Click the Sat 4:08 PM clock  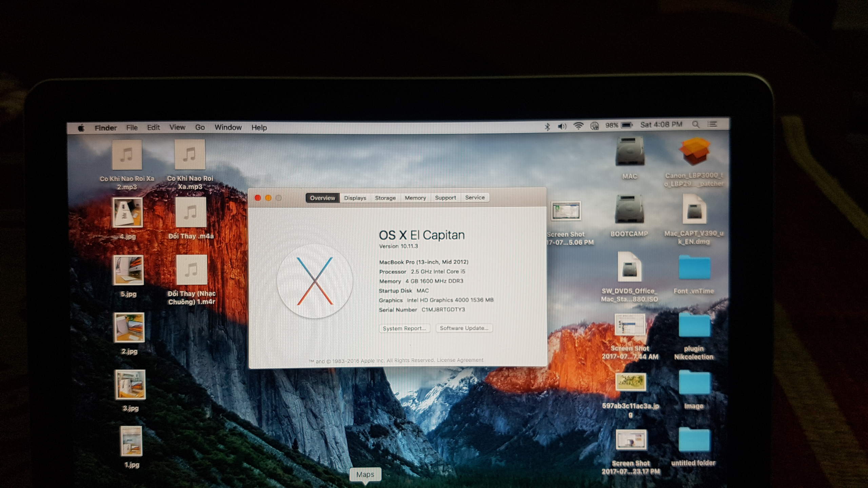pos(661,124)
